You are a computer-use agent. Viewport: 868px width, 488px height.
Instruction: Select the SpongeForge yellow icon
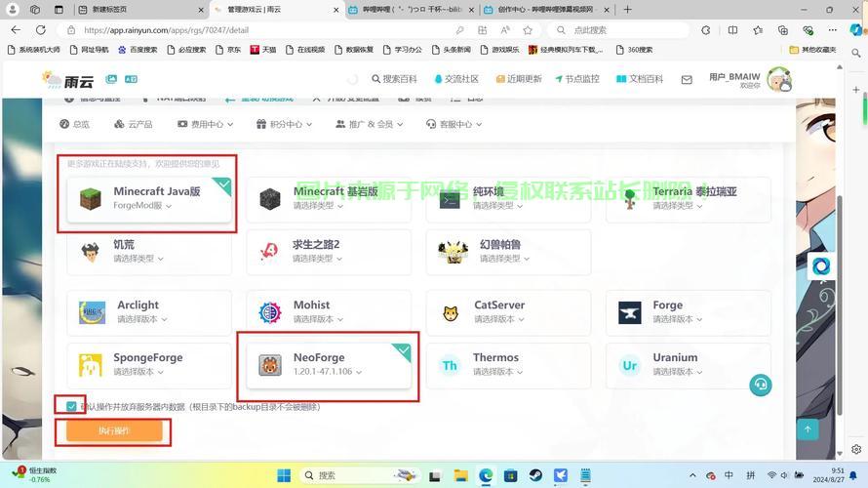[x=91, y=365]
